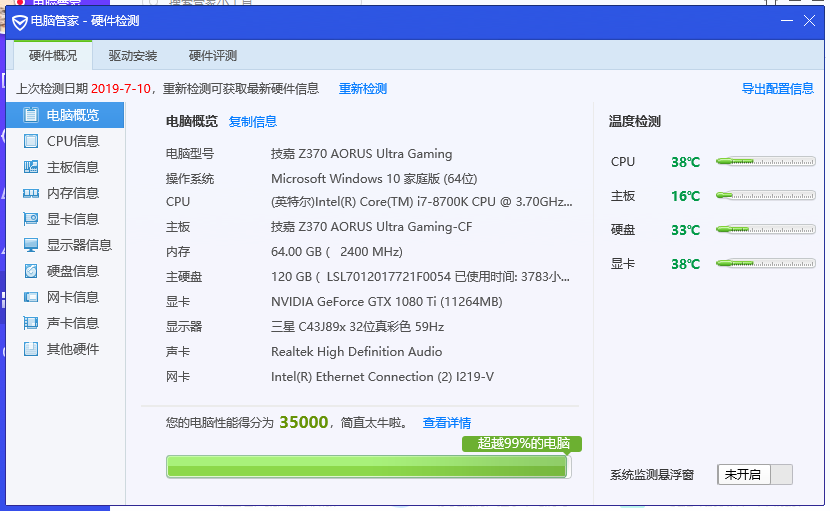Screen dimensions: 830x511
Task: Switch to the 驱动安装 tab
Action: pos(133,56)
